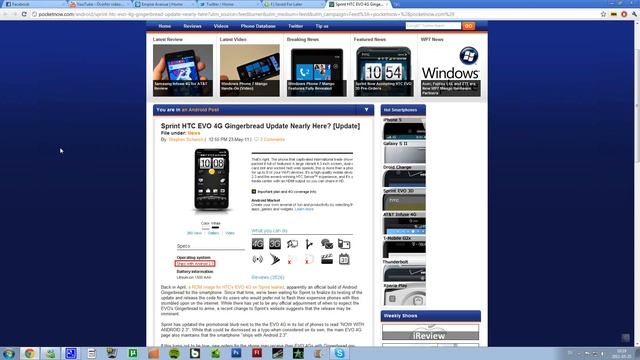
Task: Open the Sprint EVO 3D entry under Hot Smartphones
Action: coord(404,200)
